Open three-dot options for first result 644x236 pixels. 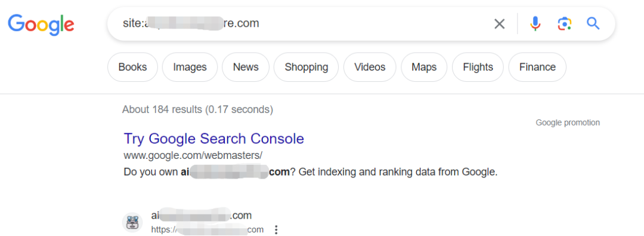coord(276,229)
